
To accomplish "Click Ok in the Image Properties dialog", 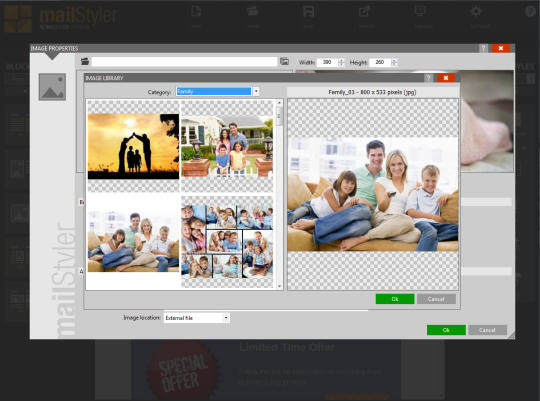I will coord(446,330).
